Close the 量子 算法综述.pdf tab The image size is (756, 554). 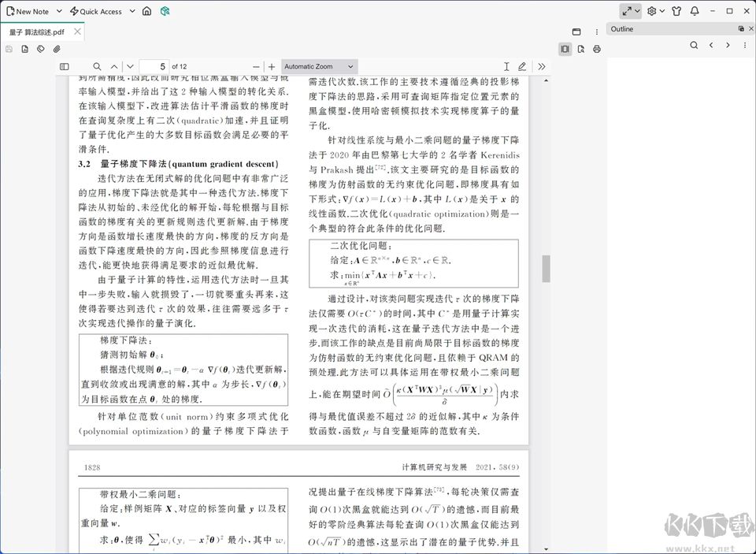77,32
